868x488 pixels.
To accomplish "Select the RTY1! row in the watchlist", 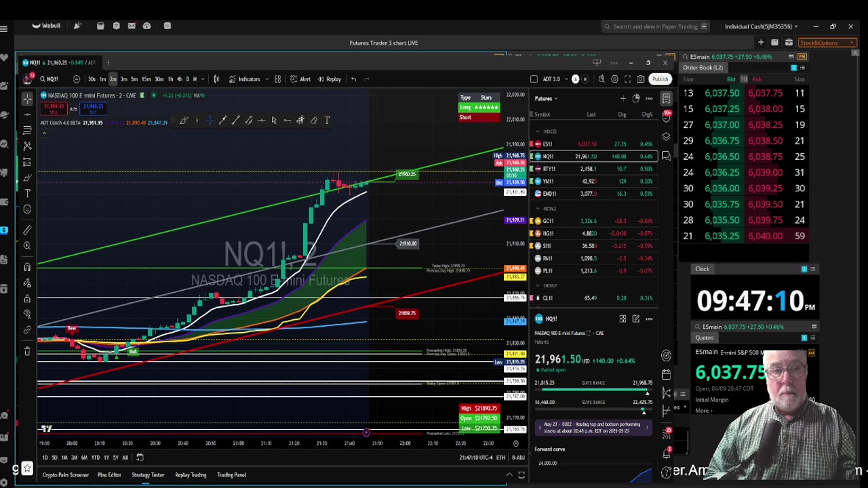I will click(x=594, y=169).
